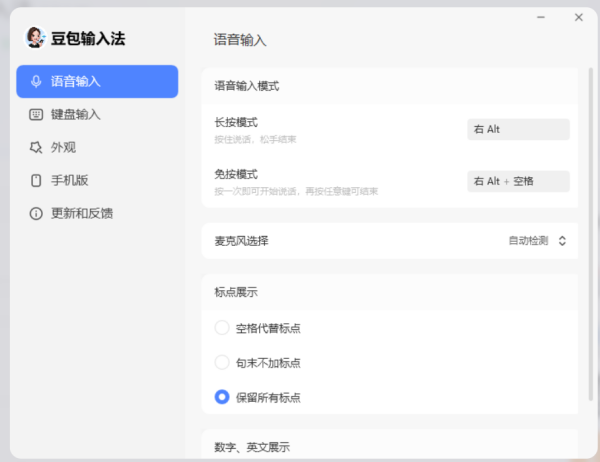This screenshot has width=600, height=462.
Task: Click the 免按模式 label
Action: pos(236,175)
